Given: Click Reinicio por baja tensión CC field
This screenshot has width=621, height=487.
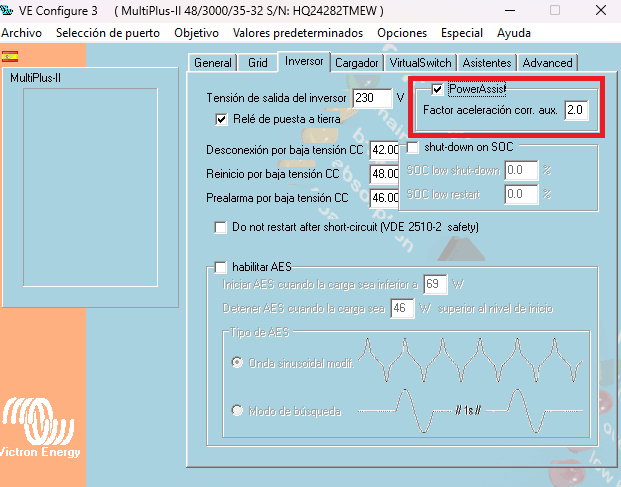Looking at the screenshot, I should click(385, 174).
